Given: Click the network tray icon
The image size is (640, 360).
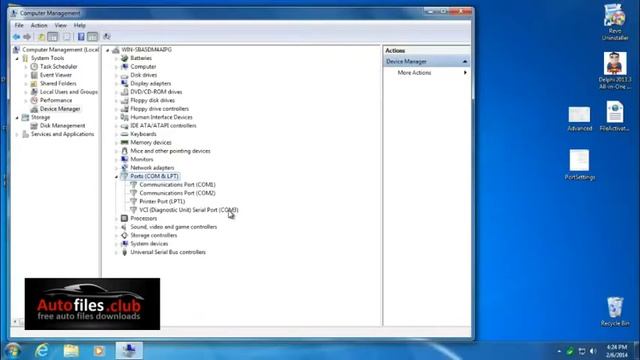Looking at the screenshot, I should click(x=582, y=351).
